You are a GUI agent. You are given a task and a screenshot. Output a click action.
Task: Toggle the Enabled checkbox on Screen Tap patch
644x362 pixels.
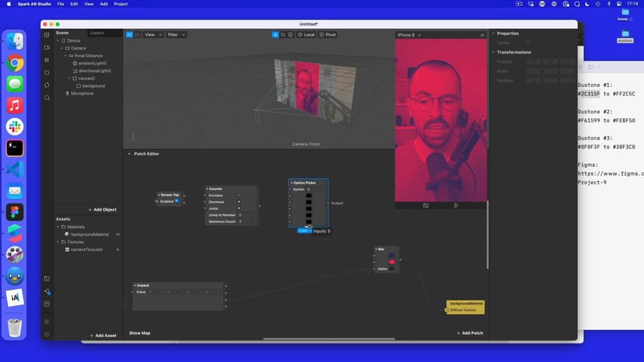click(177, 201)
